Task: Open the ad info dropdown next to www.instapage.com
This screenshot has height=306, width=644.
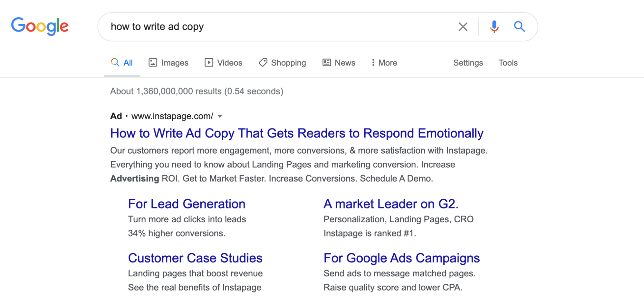Action: tap(219, 116)
